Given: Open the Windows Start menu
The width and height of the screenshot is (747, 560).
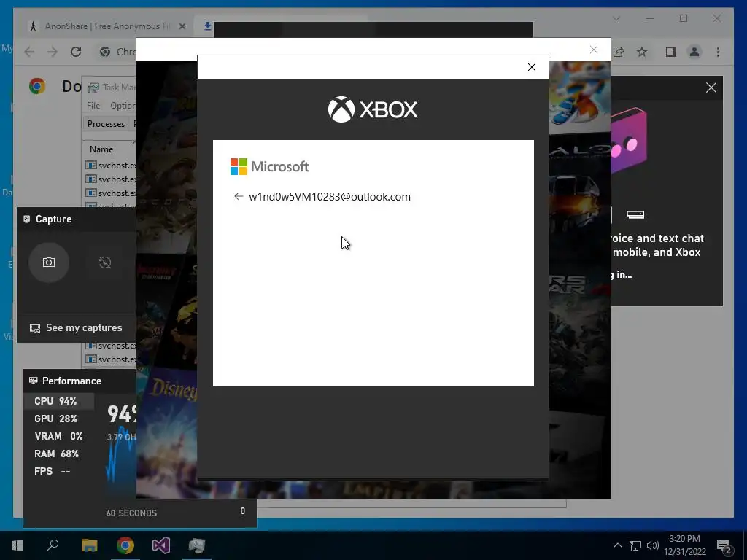Looking at the screenshot, I should [x=18, y=545].
